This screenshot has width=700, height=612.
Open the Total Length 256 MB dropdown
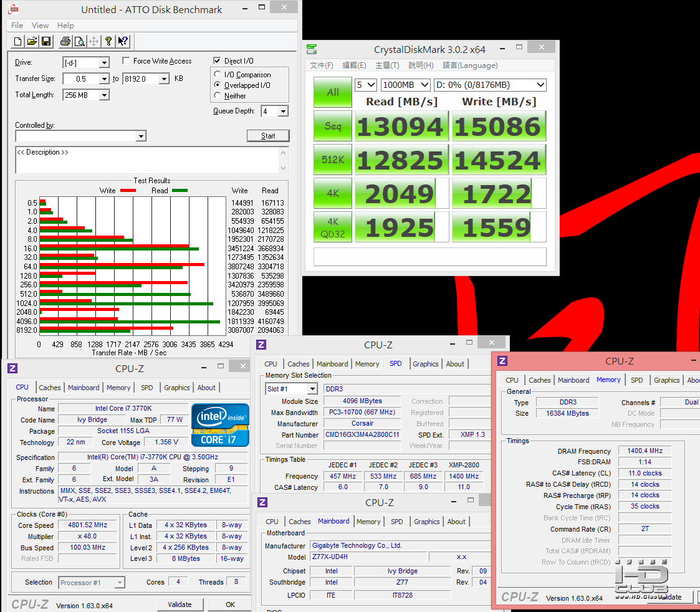click(x=103, y=95)
